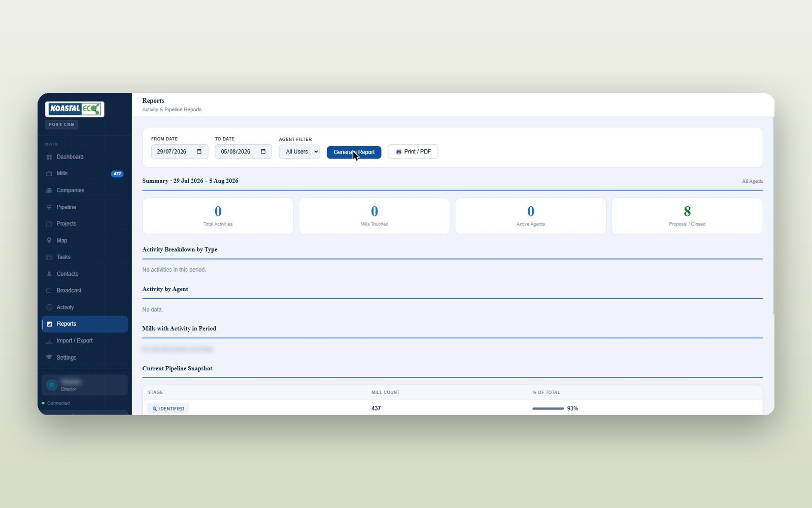Click the Tasks list icon
The image size is (812, 508).
(x=49, y=257)
